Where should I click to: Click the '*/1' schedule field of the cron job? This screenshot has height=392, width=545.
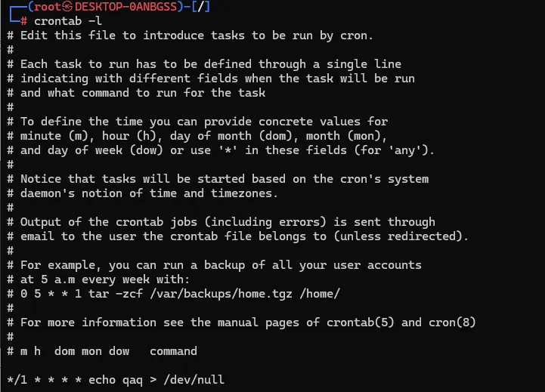point(15,380)
